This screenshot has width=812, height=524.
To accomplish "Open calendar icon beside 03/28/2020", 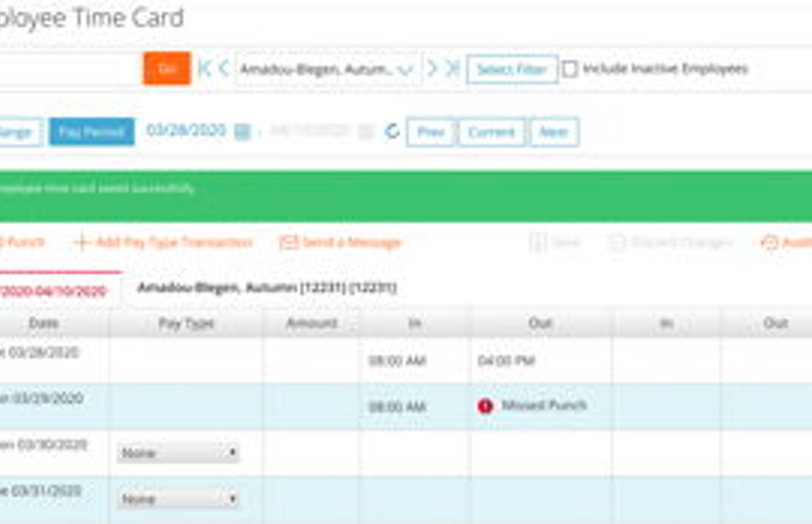I will click(243, 132).
